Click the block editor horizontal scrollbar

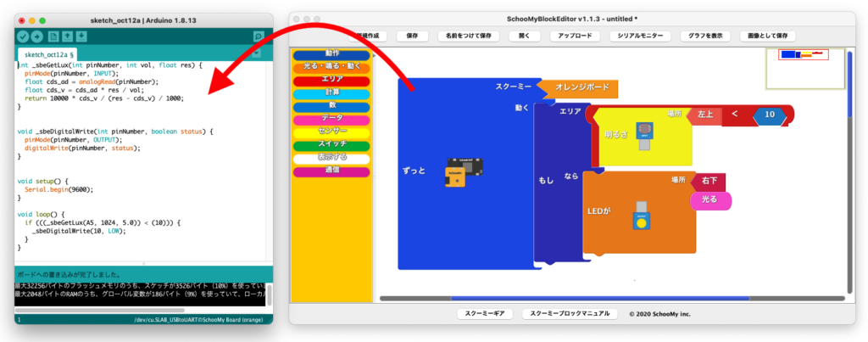coord(601,298)
